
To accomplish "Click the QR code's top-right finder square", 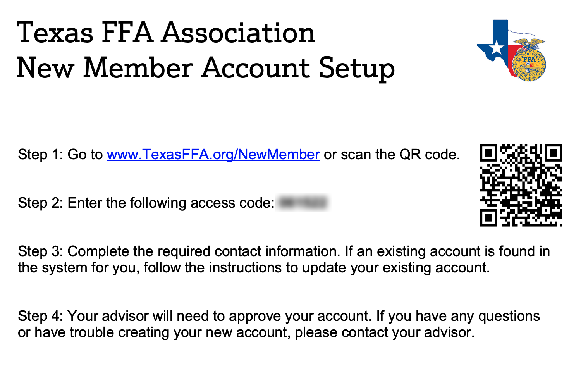I will 554,153.
